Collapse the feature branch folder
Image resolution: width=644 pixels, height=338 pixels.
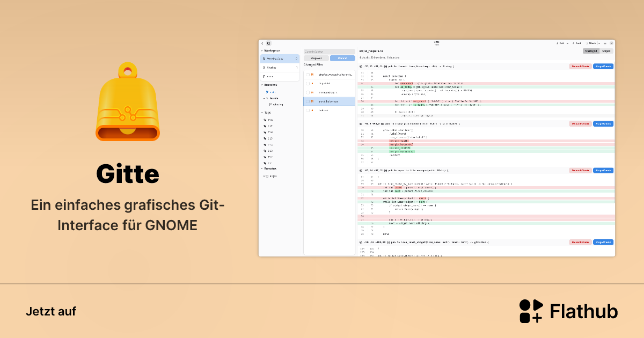coord(264,98)
